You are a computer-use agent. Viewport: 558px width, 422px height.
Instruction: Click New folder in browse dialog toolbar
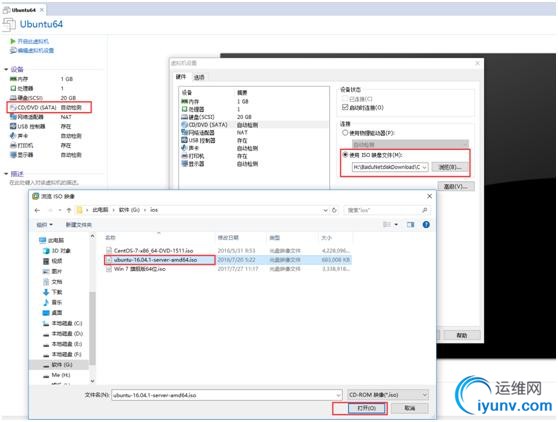pos(79,225)
